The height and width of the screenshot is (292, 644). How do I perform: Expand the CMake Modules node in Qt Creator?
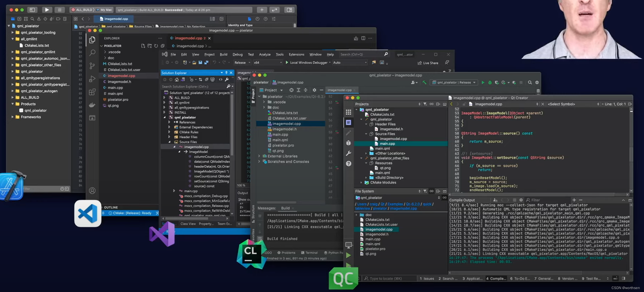[x=361, y=182]
